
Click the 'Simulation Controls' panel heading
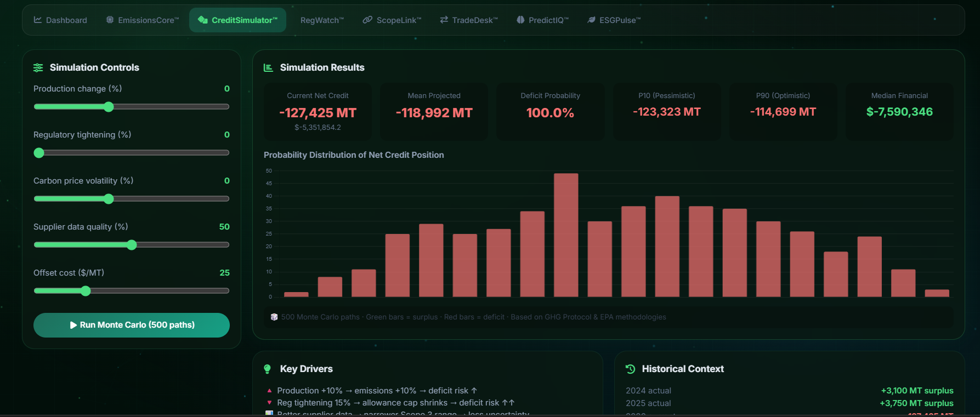94,67
